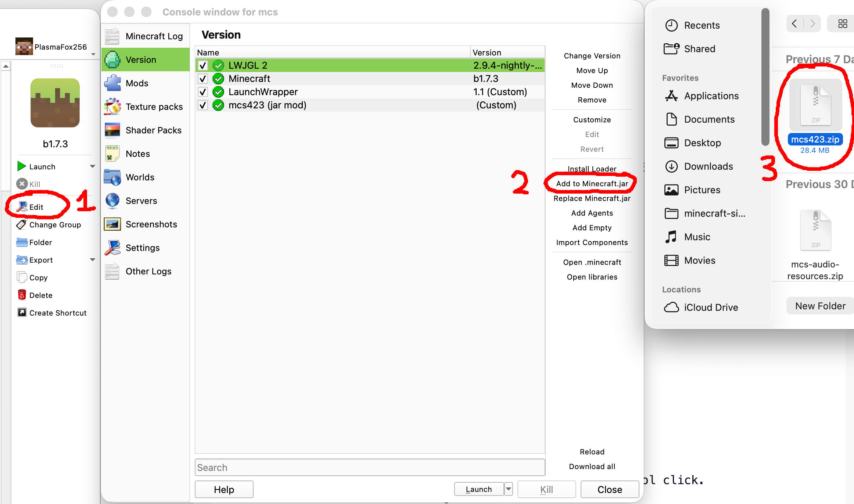The image size is (854, 504).
Task: Uncheck the LWJGL 2 component checkbox
Action: coord(203,65)
